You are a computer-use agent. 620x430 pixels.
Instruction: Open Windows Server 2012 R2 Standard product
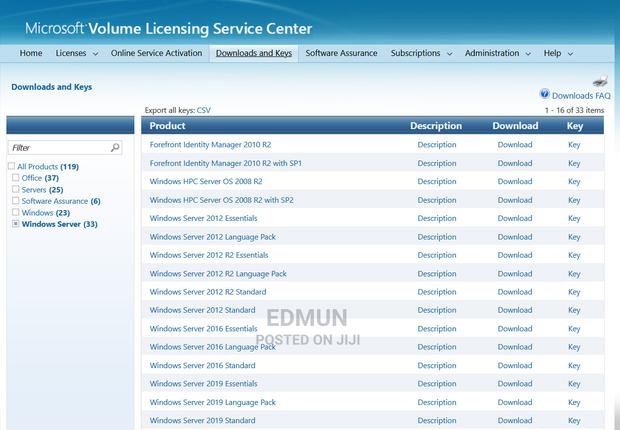click(208, 292)
